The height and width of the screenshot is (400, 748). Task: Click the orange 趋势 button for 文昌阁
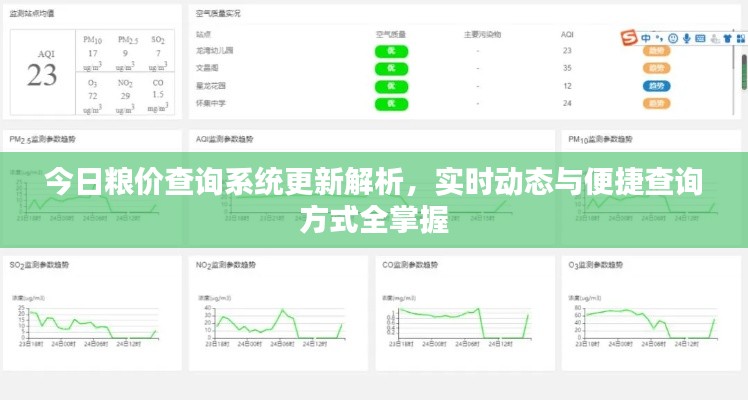[655, 68]
